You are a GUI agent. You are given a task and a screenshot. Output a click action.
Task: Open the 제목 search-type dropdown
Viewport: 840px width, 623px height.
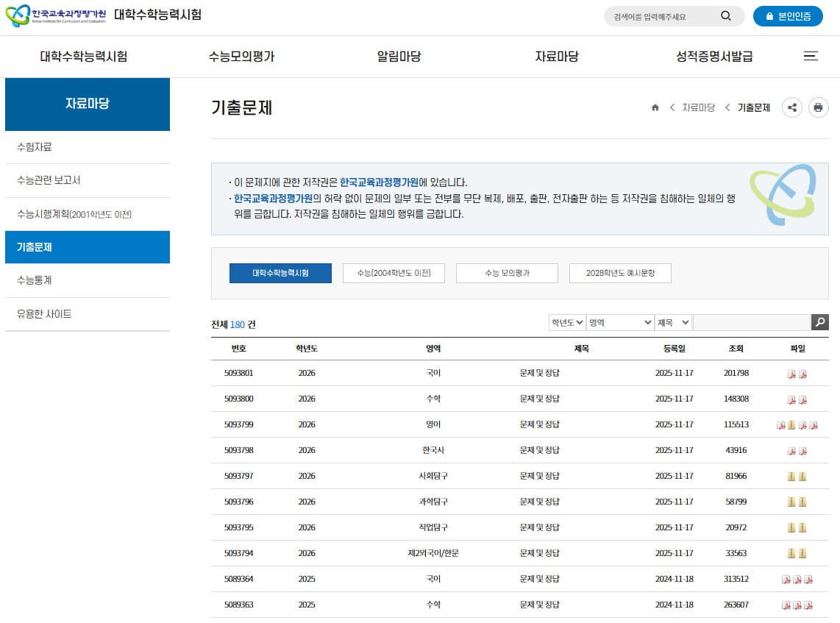(673, 322)
